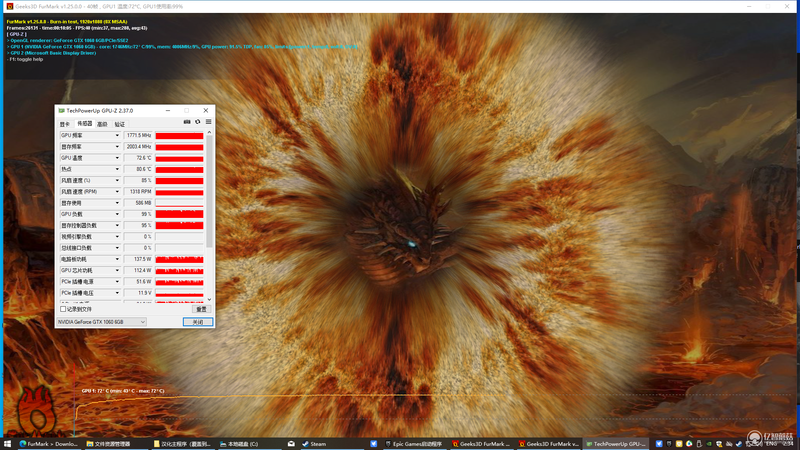Viewport: 800px width, 450px height.
Task: Open the 高级 tab in GPU-Z
Action: [102, 124]
